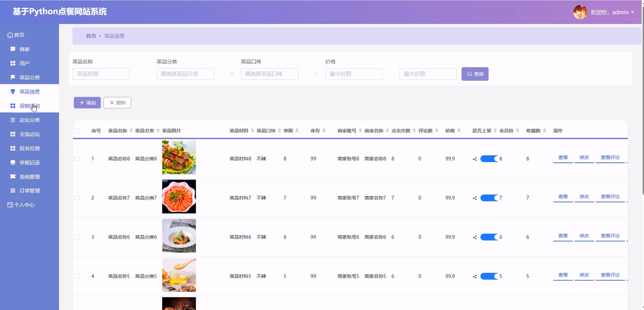Click 查看评论 link for 菜品名称7
The height and width of the screenshot is (310, 644).
coord(610,197)
